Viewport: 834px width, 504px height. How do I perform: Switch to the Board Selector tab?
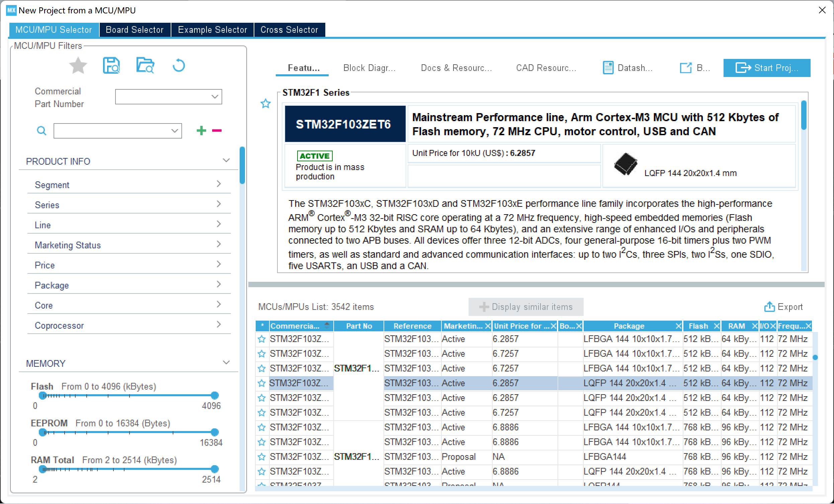[x=135, y=30]
